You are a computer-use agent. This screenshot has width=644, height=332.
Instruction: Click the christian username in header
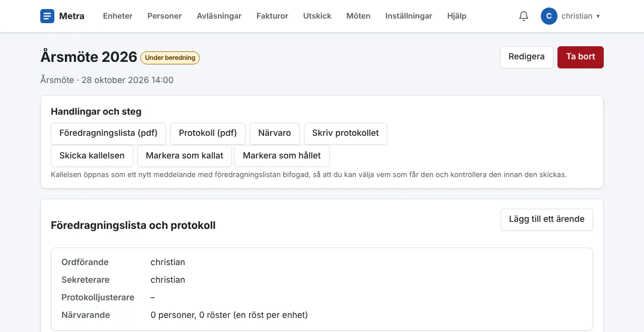pos(577,16)
